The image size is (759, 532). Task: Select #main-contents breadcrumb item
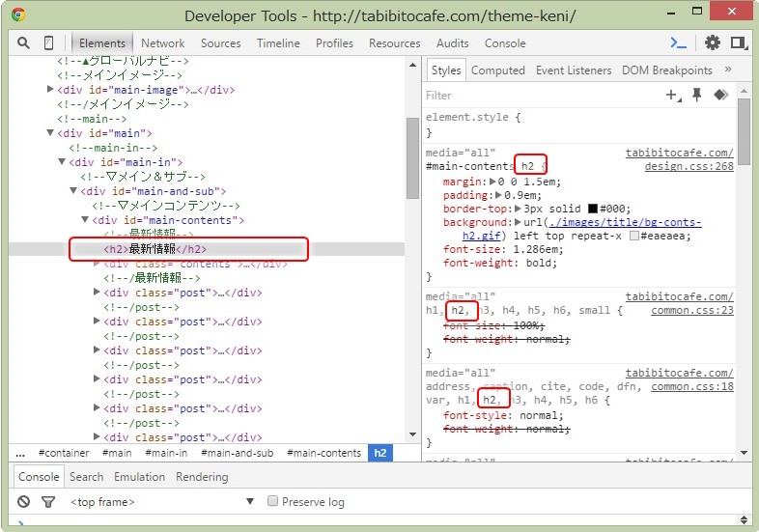[323, 453]
